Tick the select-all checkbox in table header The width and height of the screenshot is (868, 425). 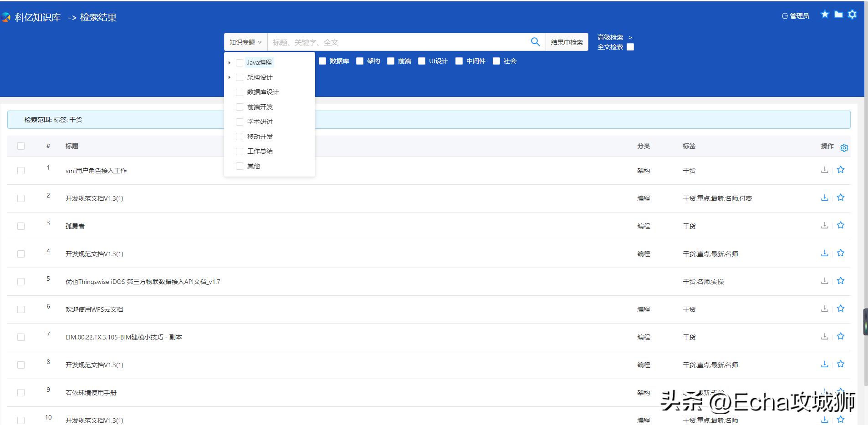tap(21, 146)
